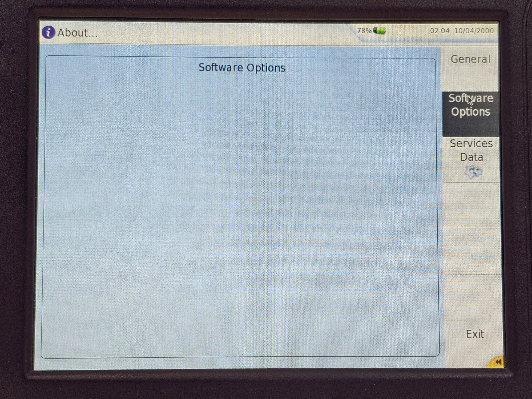This screenshot has height=399, width=532.
Task: Click the 02:04 clock time
Action: [x=440, y=31]
